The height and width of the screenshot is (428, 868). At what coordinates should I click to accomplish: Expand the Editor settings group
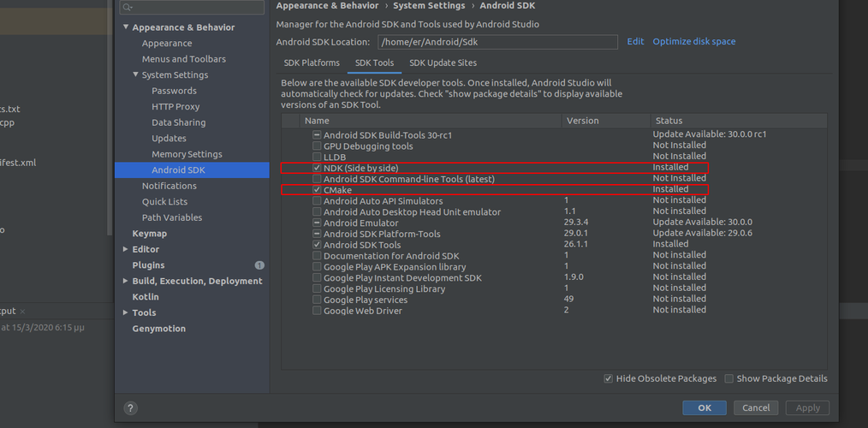[x=126, y=249]
